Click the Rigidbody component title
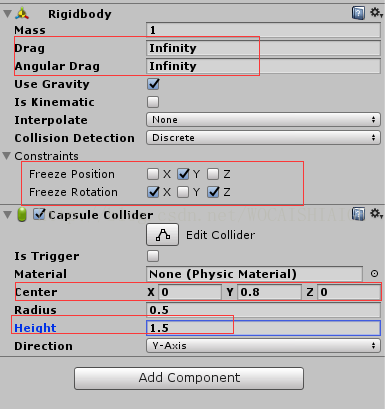385x409 pixels. click(x=80, y=14)
